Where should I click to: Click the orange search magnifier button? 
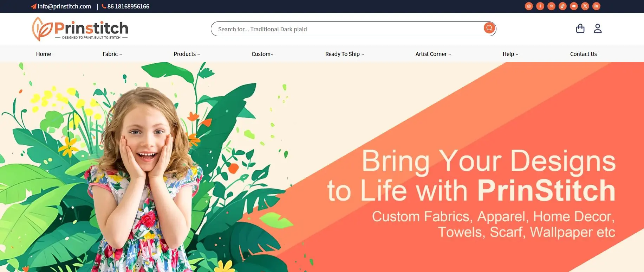(x=489, y=28)
